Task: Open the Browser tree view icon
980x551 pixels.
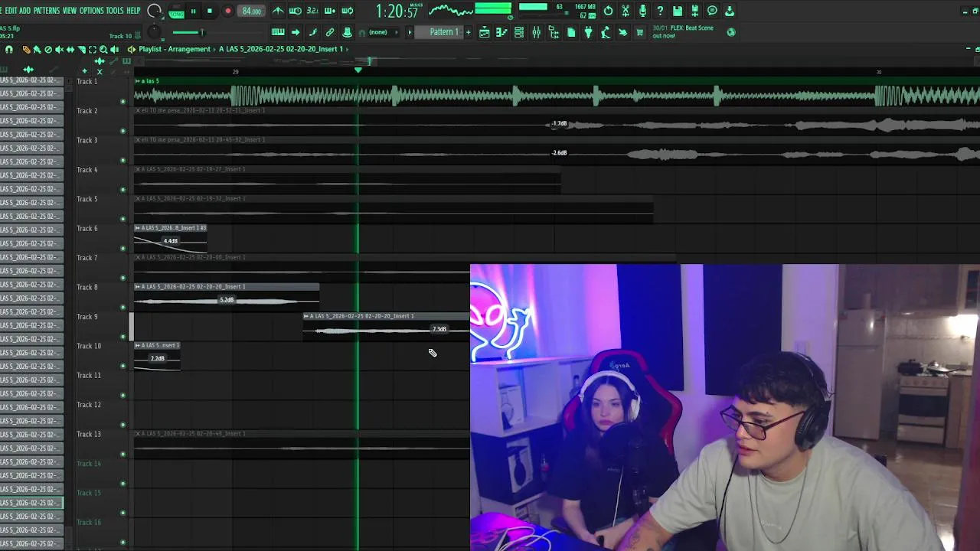Action: (554, 32)
